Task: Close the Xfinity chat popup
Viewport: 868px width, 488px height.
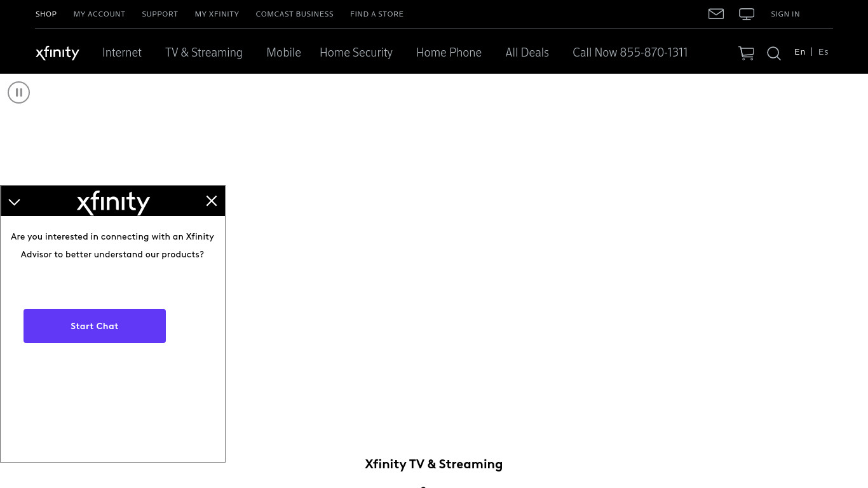Action: (212, 201)
